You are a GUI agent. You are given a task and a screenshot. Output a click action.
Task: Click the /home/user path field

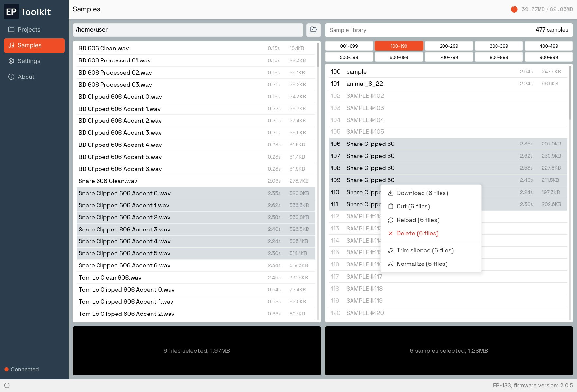coord(188,30)
